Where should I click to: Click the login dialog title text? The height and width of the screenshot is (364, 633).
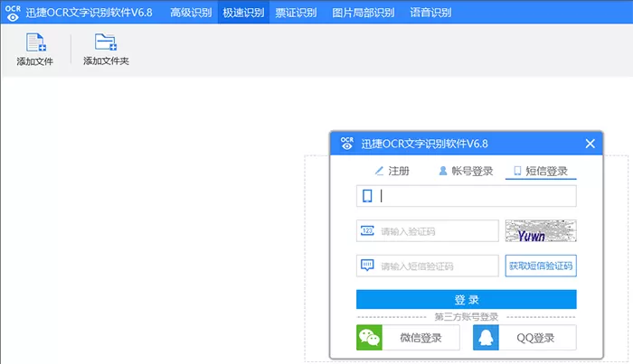point(424,144)
